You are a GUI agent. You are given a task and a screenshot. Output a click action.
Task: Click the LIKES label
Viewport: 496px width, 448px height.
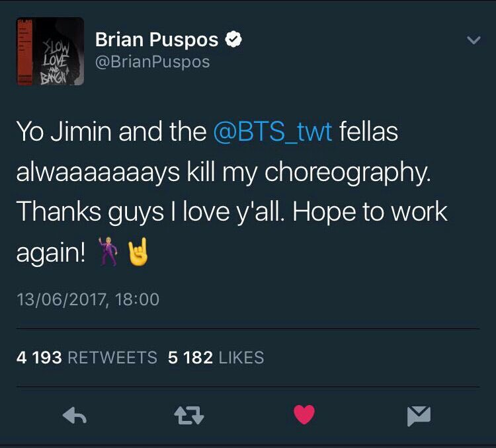click(x=241, y=357)
